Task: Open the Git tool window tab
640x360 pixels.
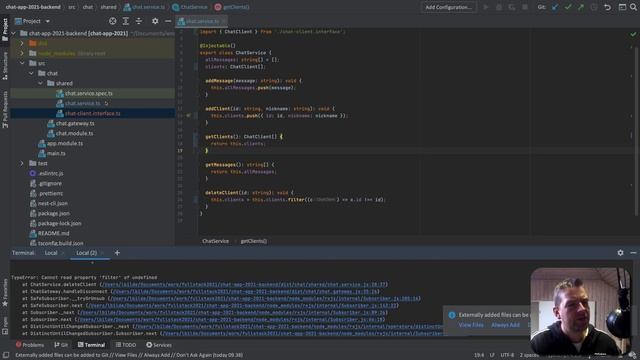Action: (61, 345)
